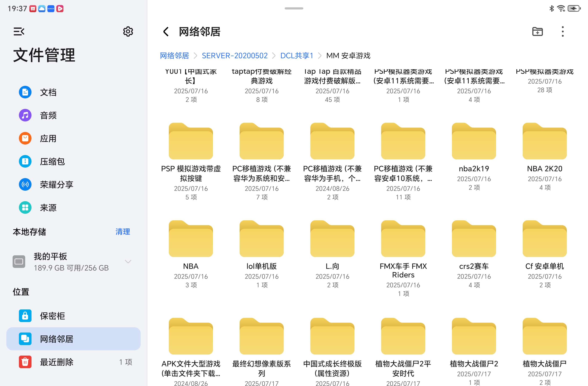Click 清理 clean-up button
This screenshot has width=588, height=386.
[123, 232]
